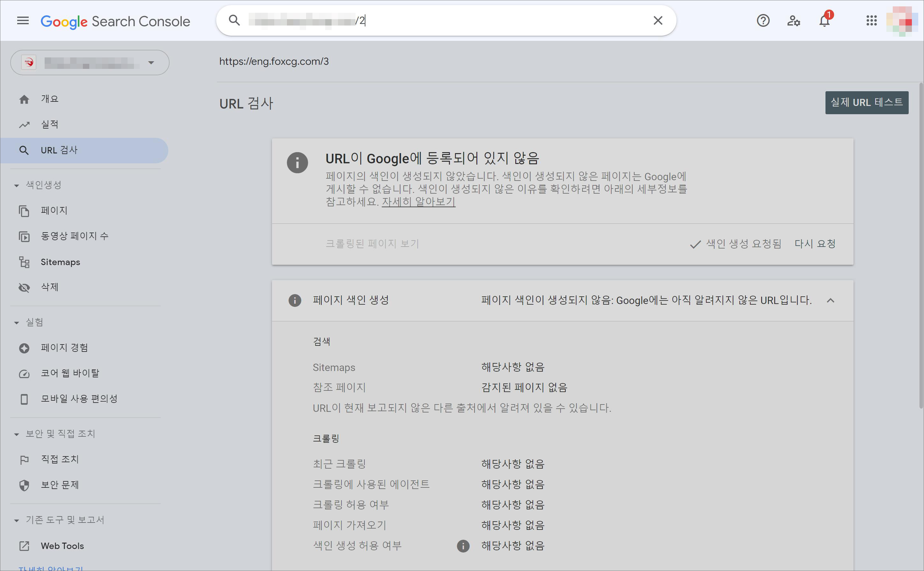Clear the URL search field

[x=658, y=21]
